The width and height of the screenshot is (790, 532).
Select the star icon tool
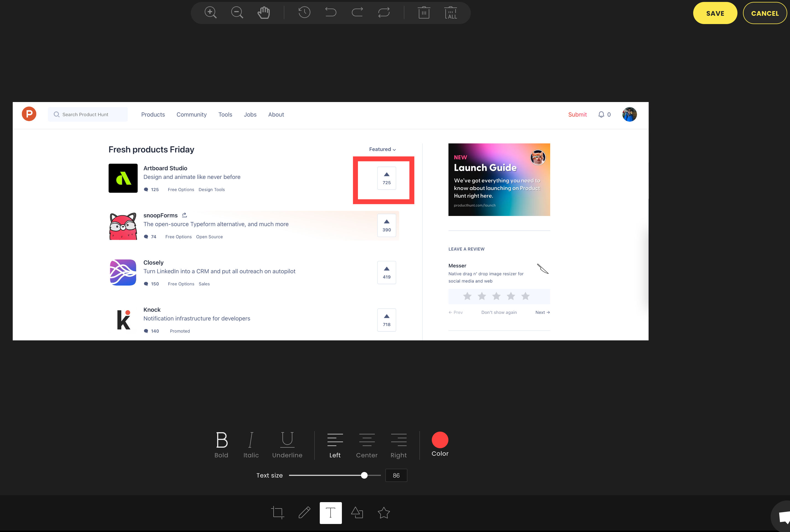coord(384,513)
